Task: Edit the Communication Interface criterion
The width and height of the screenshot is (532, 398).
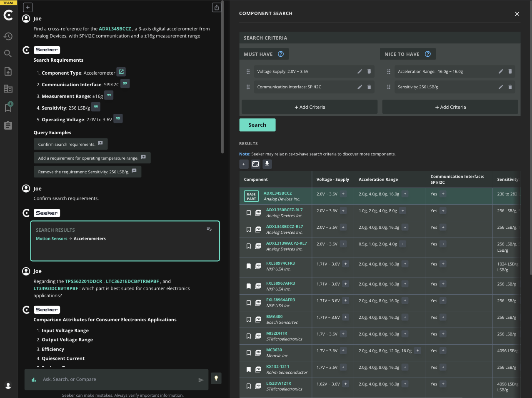Action: [x=360, y=87]
